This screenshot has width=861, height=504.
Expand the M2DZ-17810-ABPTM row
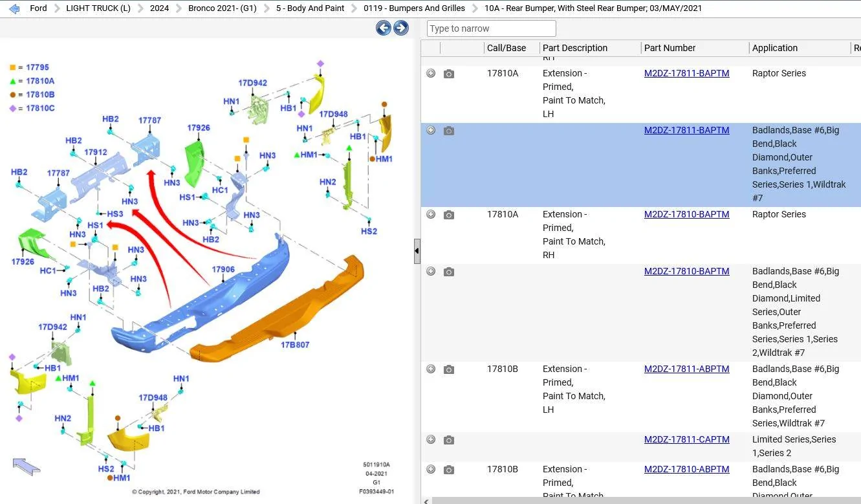pos(431,469)
